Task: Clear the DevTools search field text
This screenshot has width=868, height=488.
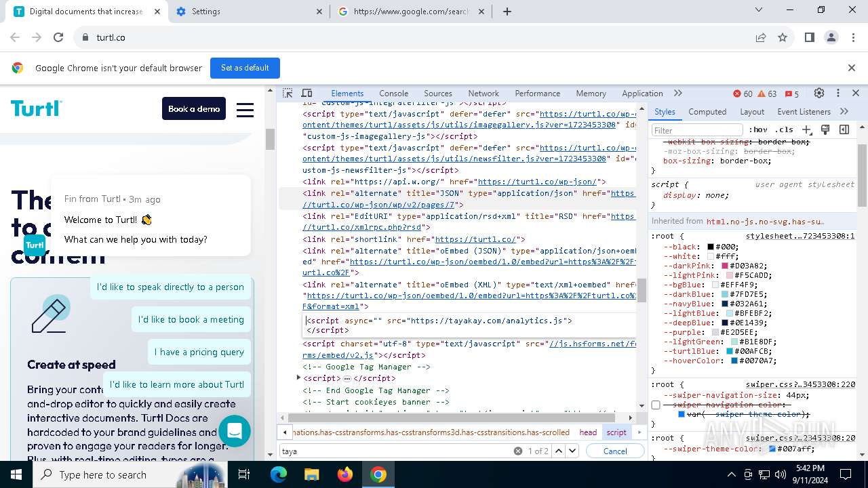Action: tap(518, 451)
